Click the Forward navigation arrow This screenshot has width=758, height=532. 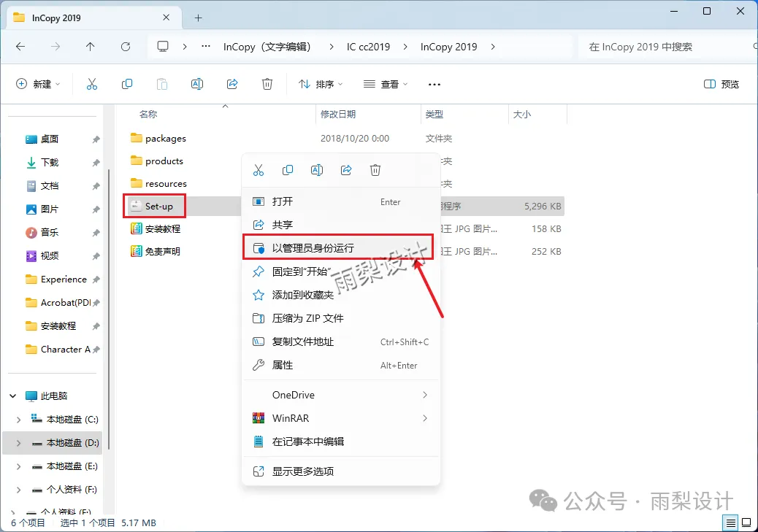pyautogui.click(x=55, y=47)
